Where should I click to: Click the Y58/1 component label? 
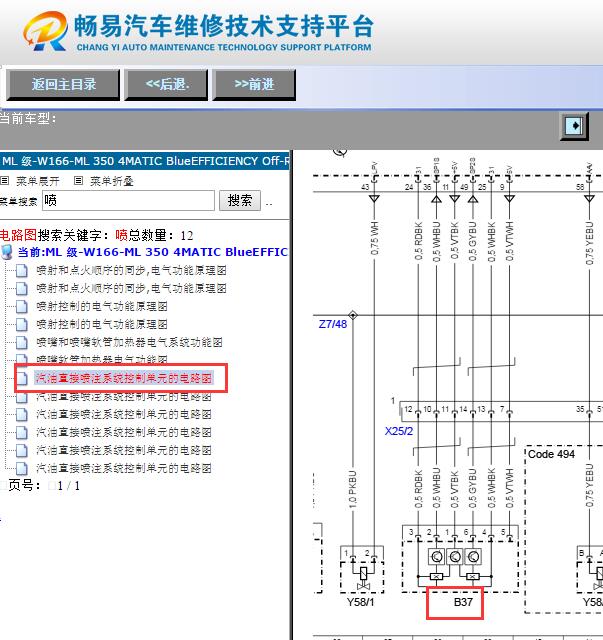pos(360,602)
